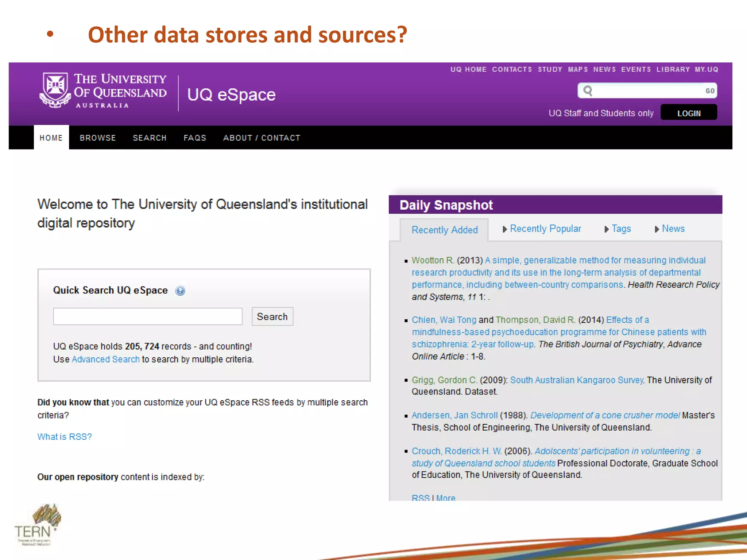This screenshot has width=747, height=560.
Task: Focus the header site search field
Action: coord(647,90)
